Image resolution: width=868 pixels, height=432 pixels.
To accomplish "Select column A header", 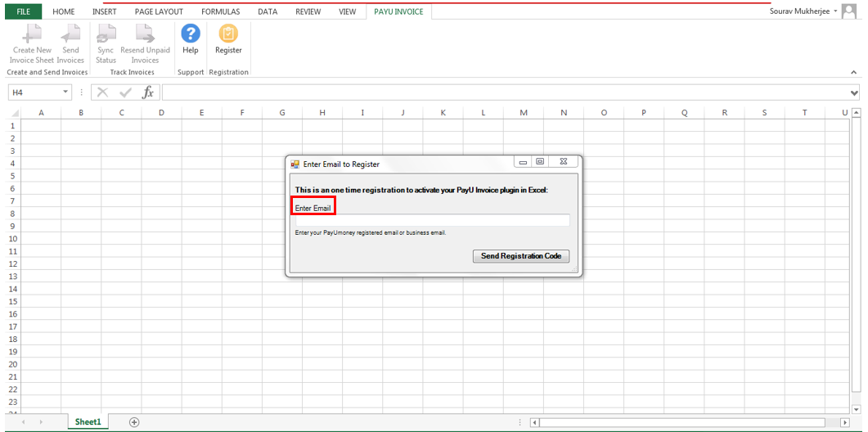I will tap(41, 113).
